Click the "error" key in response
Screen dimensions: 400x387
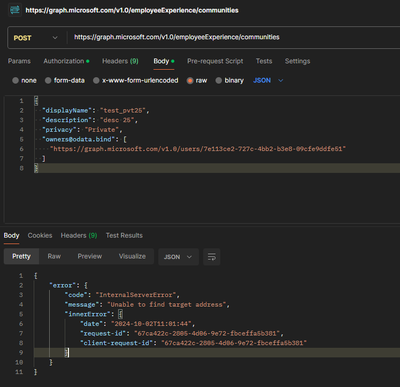pos(62,285)
